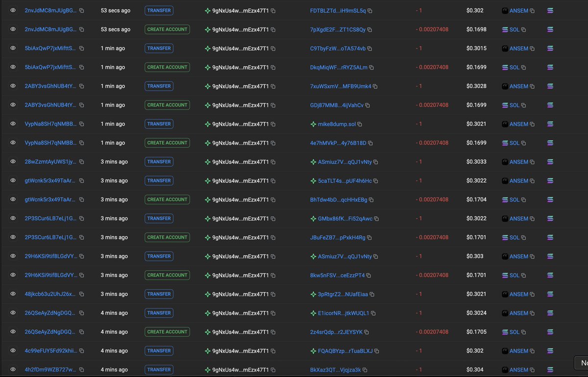This screenshot has width=588, height=377.
Task: Click '53 secs ago' in FDTBLZTd...iH9mSL5q row
Action: click(116, 10)
